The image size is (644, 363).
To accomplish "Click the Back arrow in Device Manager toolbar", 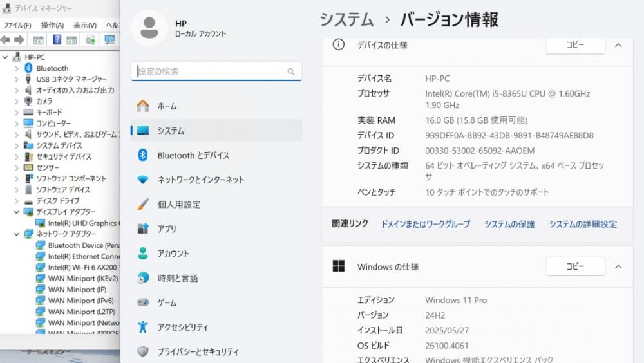I will [6, 40].
